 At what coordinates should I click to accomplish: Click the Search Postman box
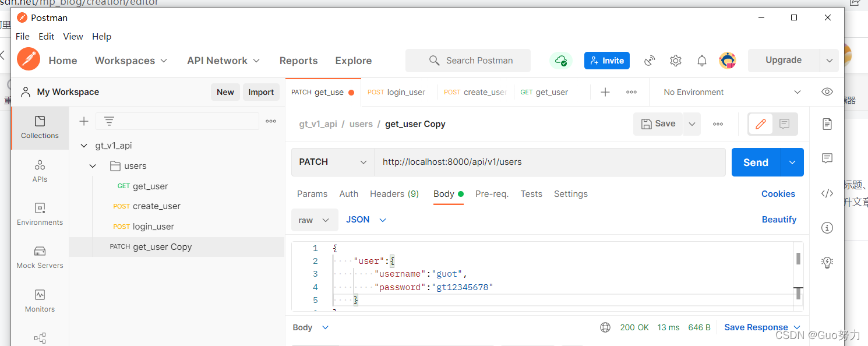tap(468, 61)
